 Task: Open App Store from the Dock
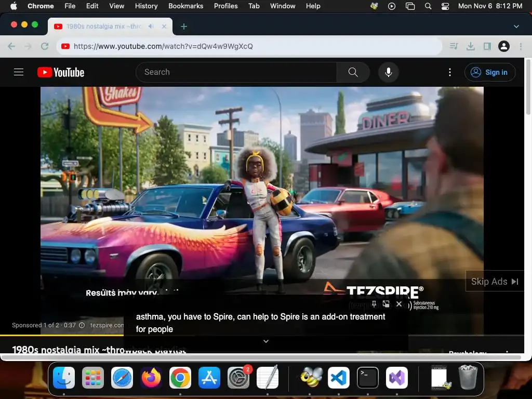pyautogui.click(x=209, y=378)
